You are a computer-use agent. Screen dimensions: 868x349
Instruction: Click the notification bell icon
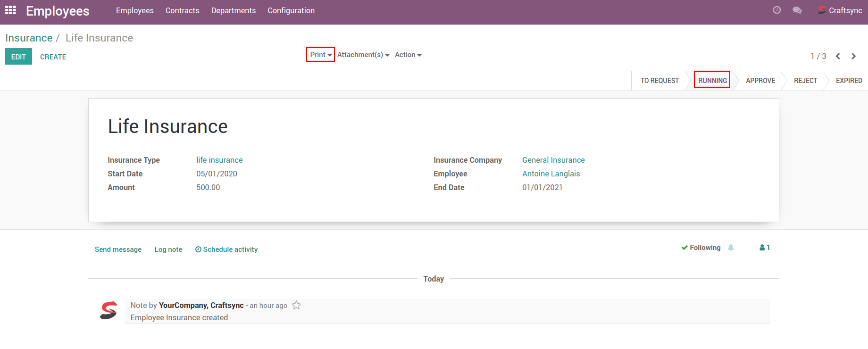pos(731,248)
